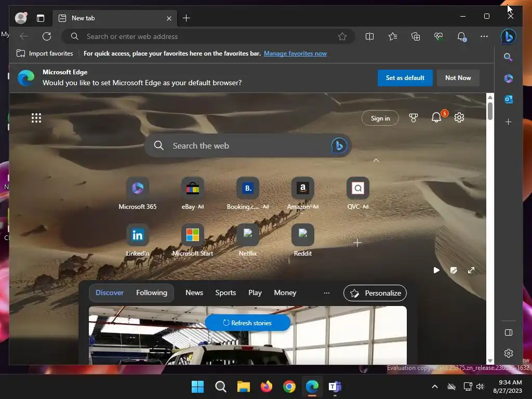
Task: Open Outlook in the sidebar
Action: pyautogui.click(x=508, y=99)
